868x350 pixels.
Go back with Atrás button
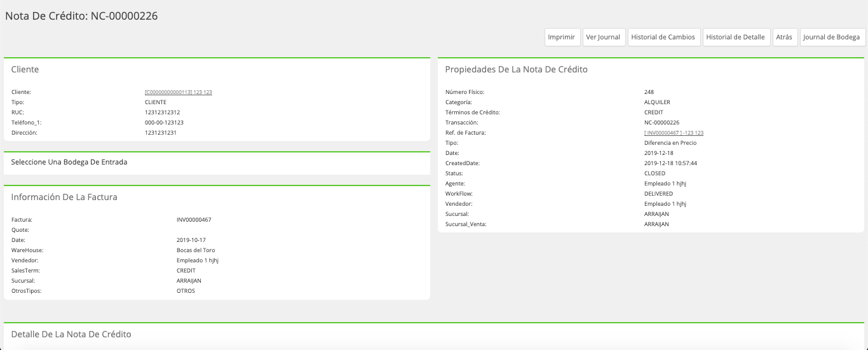pyautogui.click(x=784, y=37)
